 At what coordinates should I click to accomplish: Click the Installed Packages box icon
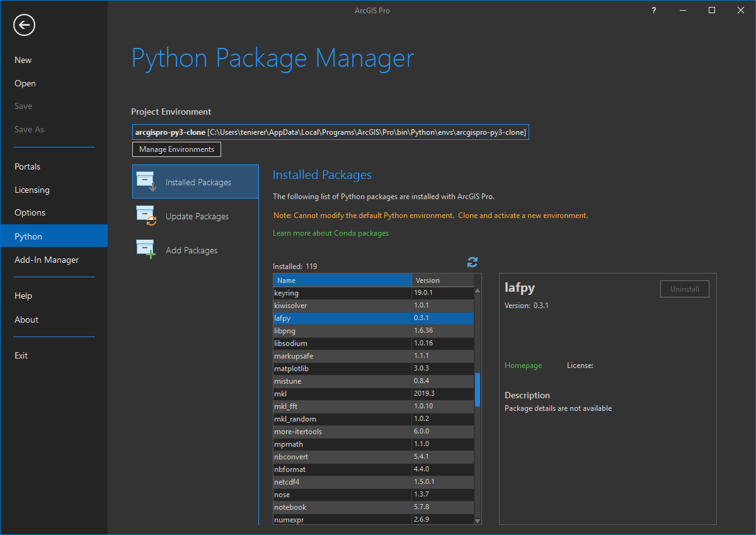tap(146, 181)
